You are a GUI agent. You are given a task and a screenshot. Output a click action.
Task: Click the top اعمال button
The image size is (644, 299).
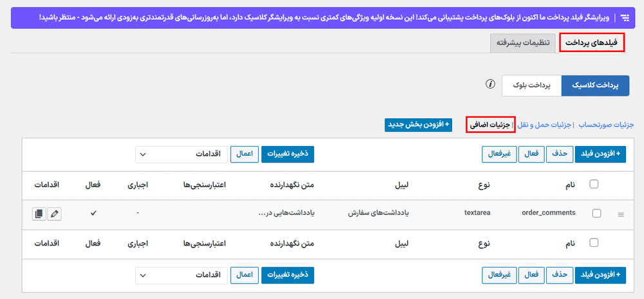click(x=244, y=154)
